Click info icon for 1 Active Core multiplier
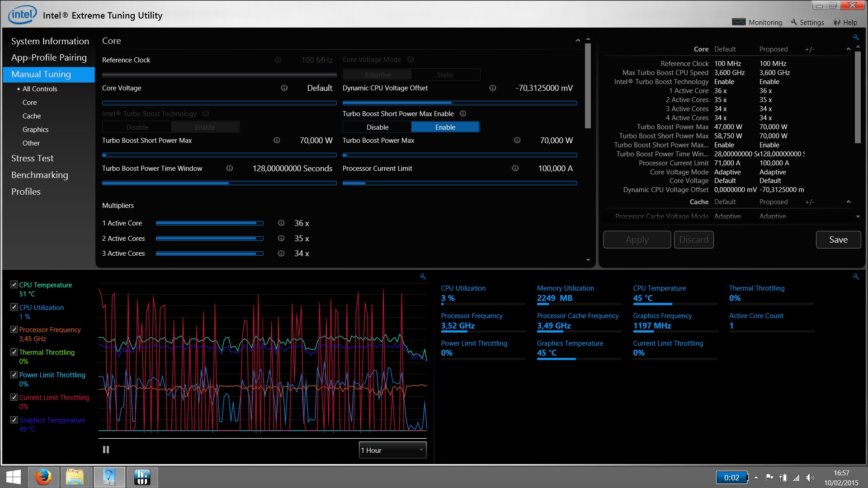The width and height of the screenshot is (868, 488). pyautogui.click(x=281, y=223)
